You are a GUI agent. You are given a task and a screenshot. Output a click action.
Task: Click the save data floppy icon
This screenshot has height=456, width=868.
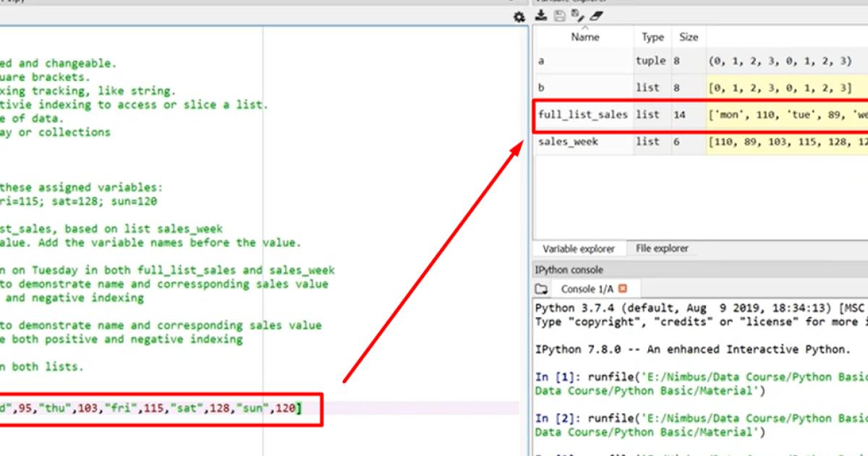coord(559,15)
